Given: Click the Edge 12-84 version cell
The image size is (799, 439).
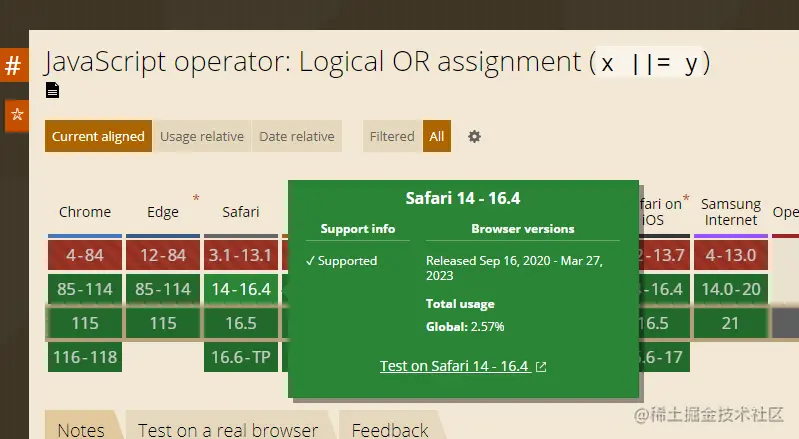Looking at the screenshot, I should [163, 255].
